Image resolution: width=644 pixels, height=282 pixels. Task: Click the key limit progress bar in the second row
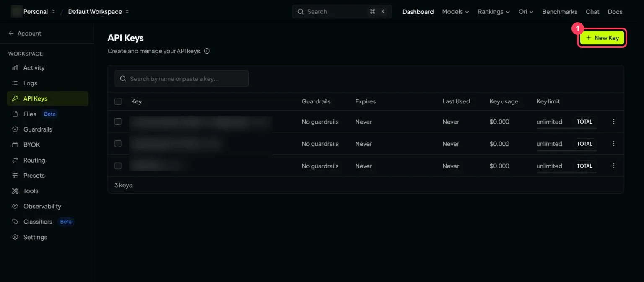coord(566,150)
